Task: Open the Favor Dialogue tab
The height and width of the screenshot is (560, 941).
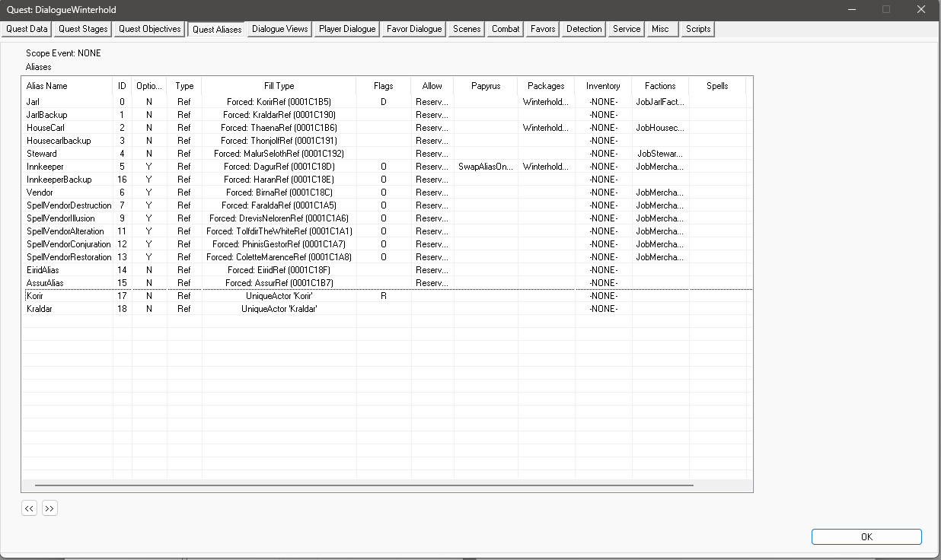Action: coord(414,29)
